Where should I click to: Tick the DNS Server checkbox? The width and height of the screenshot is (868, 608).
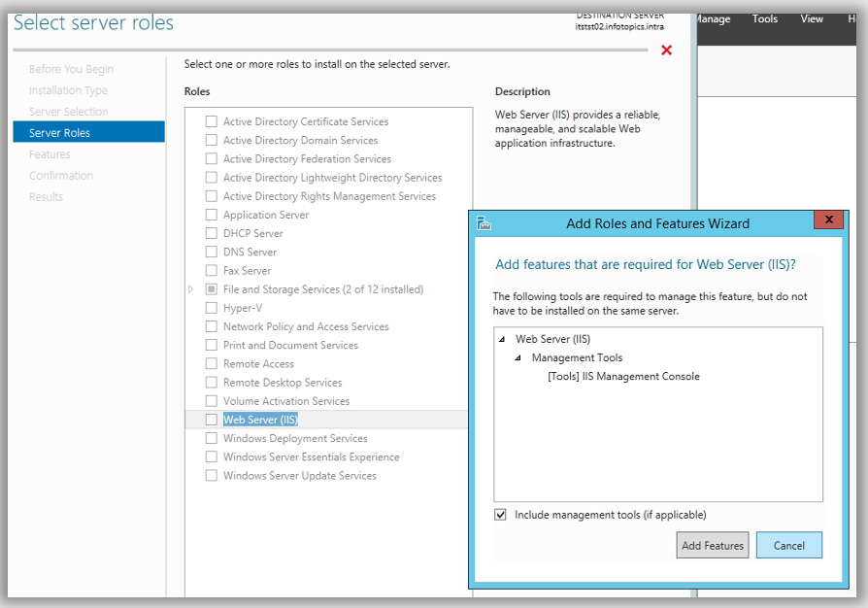[x=211, y=252]
